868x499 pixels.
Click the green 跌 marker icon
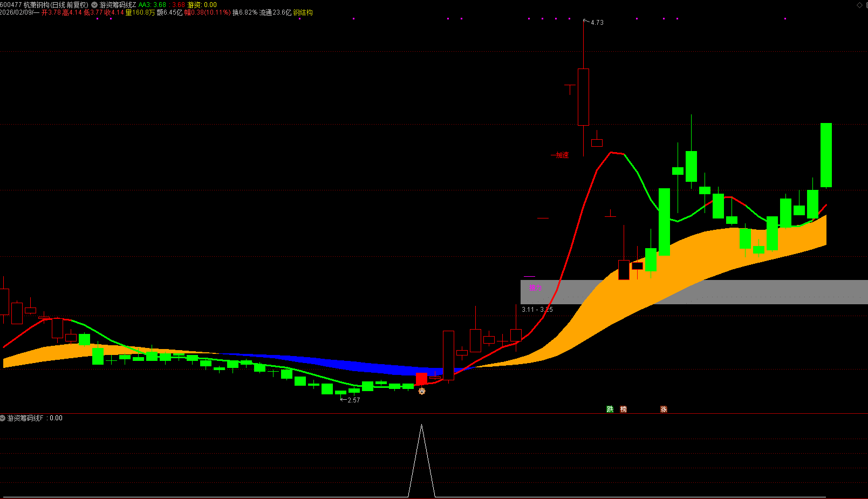[x=610, y=409]
